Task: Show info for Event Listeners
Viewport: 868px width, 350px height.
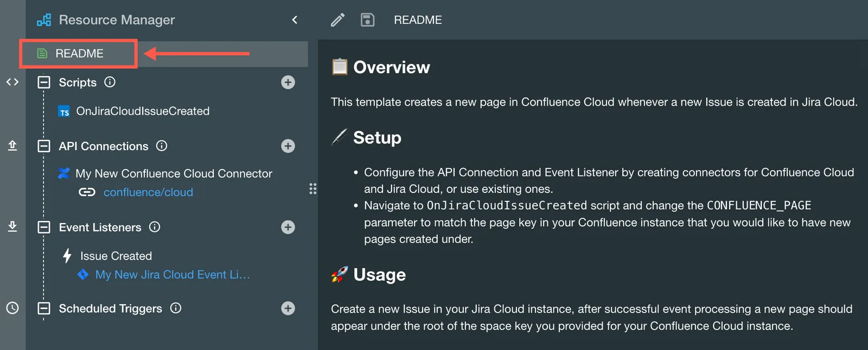Action: pos(155,227)
